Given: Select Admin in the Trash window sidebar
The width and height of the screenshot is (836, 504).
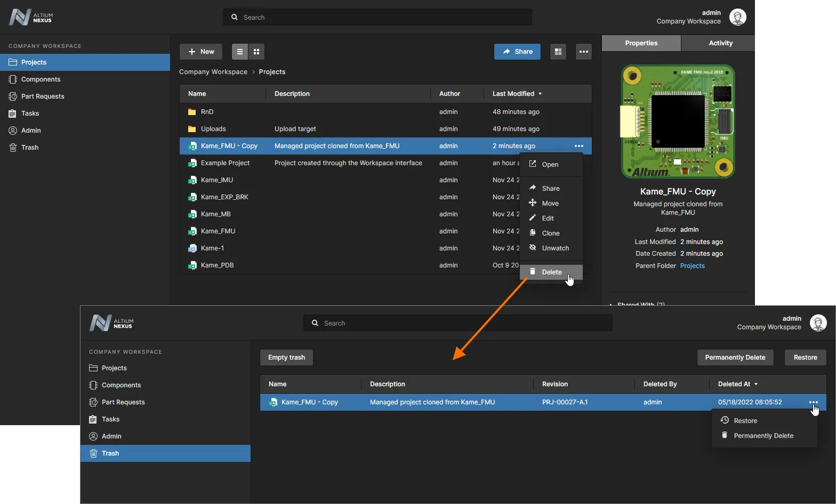Looking at the screenshot, I should click(165, 436).
